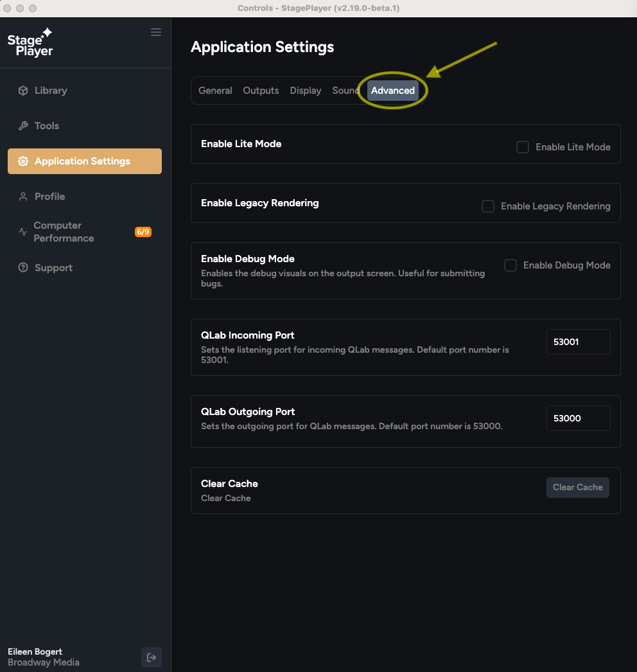Viewport: 637px width, 672px height.
Task: Click the QLab Incoming Port field 53001
Action: click(x=579, y=342)
